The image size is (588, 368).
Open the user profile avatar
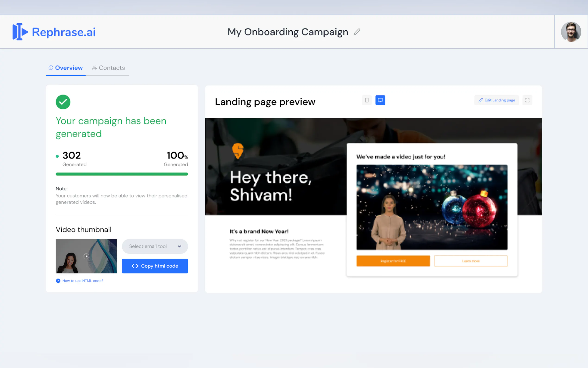tap(571, 32)
